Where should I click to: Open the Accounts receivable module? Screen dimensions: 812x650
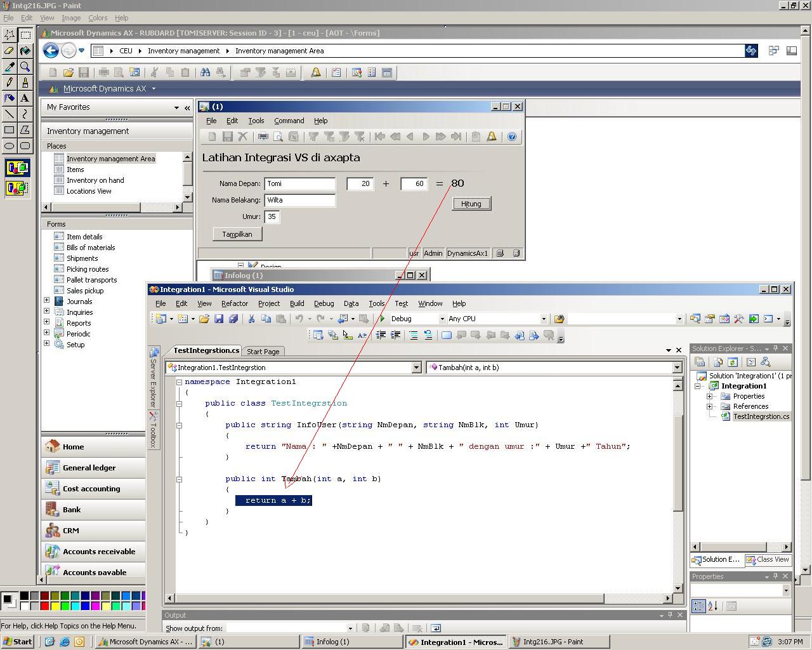(x=94, y=552)
